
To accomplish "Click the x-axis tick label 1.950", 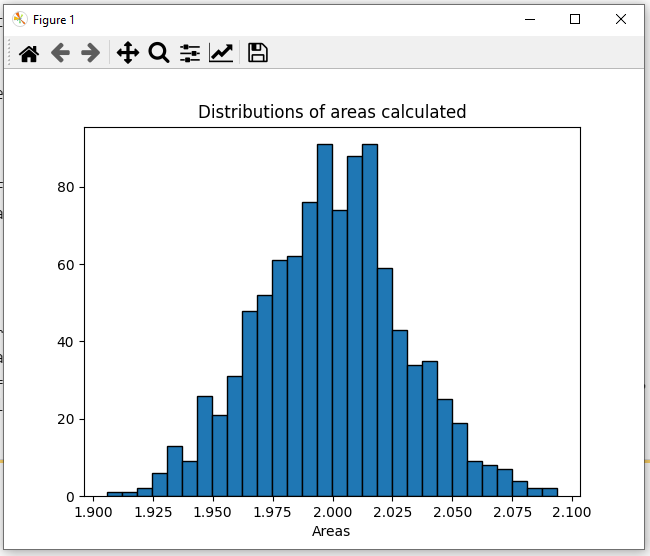I will (213, 512).
